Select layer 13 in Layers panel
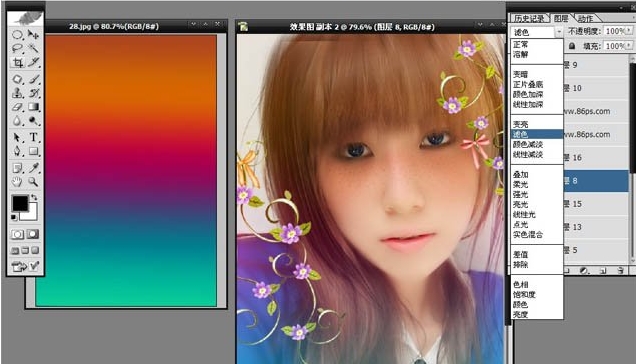636x364 pixels. pyautogui.click(x=596, y=227)
